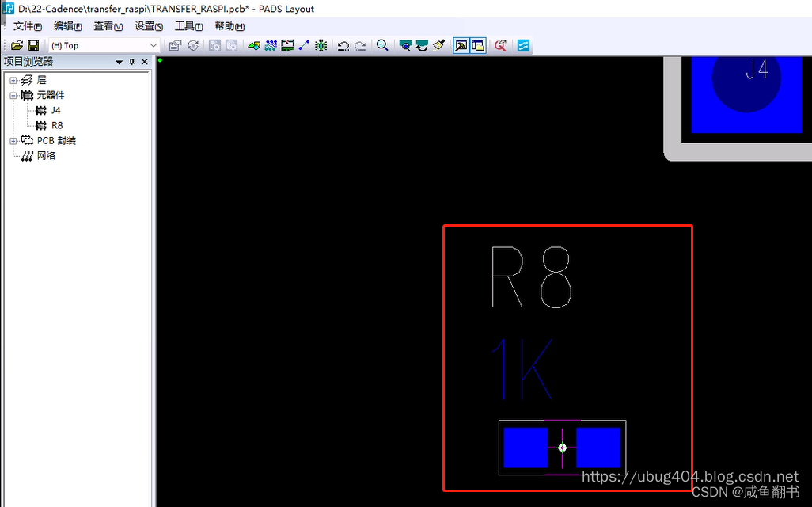
Task: Click the second greyed-out gear document icon
Action: pyautogui.click(x=231, y=46)
